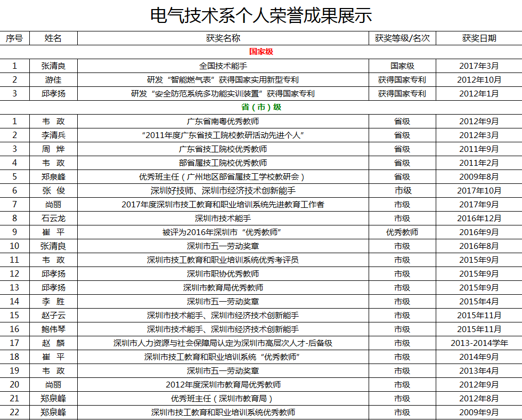
Task: Select the name cell 游佳
Action: coord(53,80)
